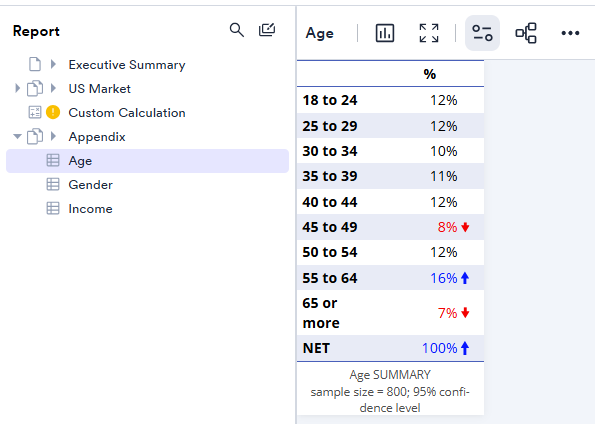Expand the US Market folder tree arrow

coord(17,88)
